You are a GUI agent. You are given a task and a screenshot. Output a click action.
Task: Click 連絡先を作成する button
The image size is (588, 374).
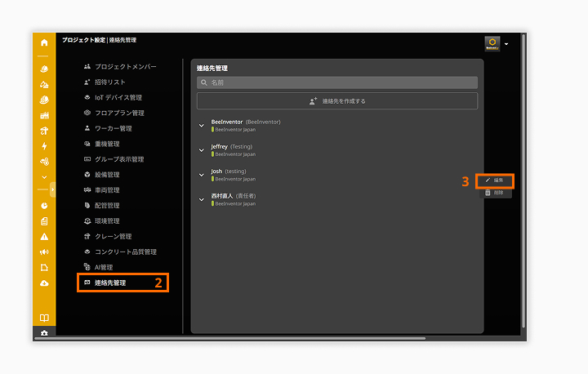337,101
